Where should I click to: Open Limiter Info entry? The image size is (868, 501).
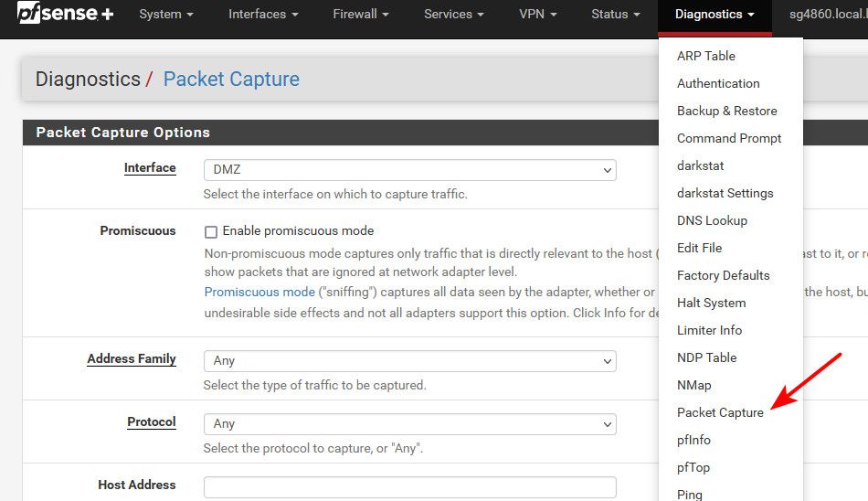click(709, 330)
